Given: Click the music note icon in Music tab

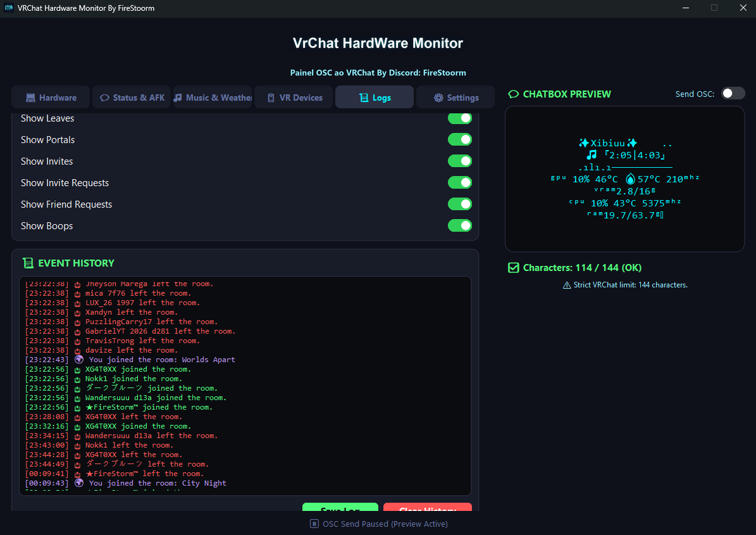Looking at the screenshot, I should [x=178, y=98].
